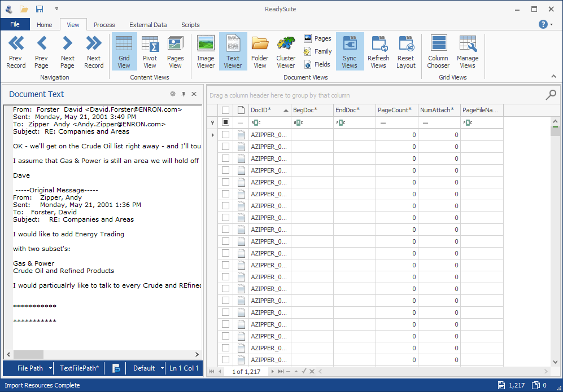Click the filter row's filled checkbox
This screenshot has height=392, width=563.
coord(225,122)
